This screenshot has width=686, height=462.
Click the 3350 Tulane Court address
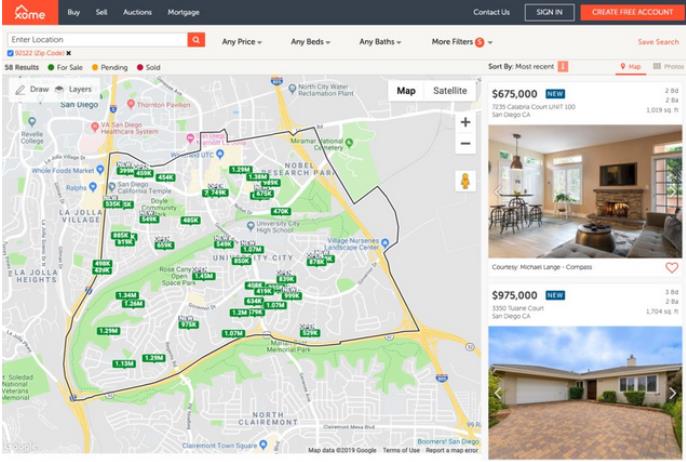click(518, 308)
